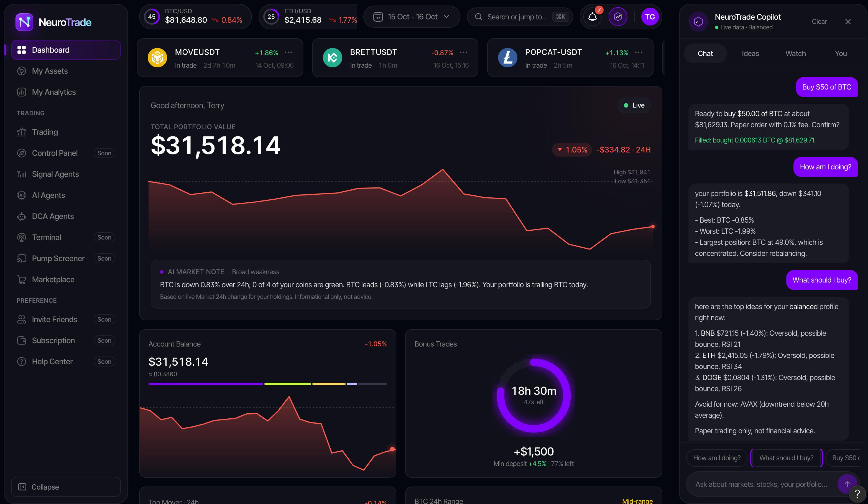Open the 15 Oct - 16 Oct date dropdown
Screen dimensions: 868x504
412,17
